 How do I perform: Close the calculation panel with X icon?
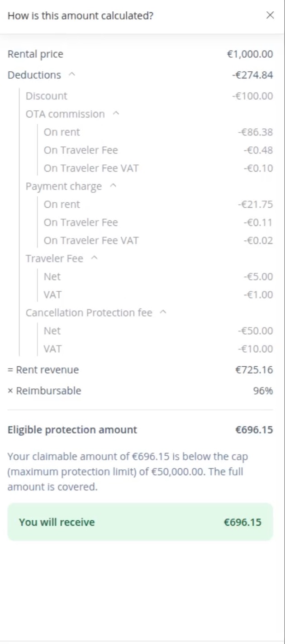[270, 15]
